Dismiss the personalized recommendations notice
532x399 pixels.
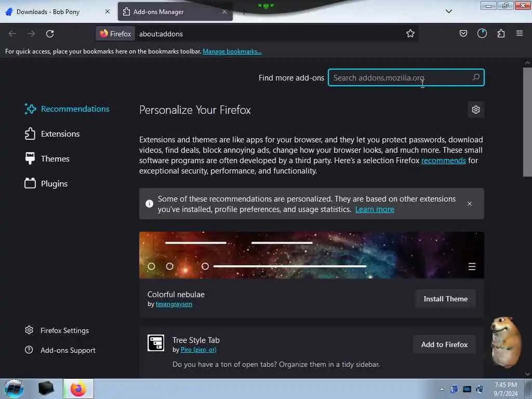(469, 204)
